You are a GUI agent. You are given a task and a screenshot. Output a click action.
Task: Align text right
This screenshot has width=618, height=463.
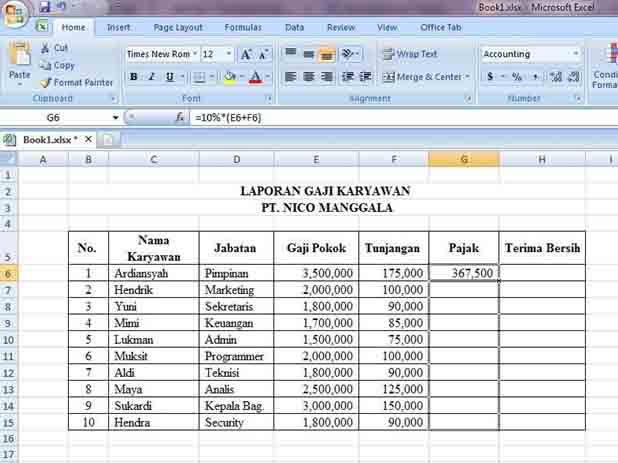[x=327, y=76]
